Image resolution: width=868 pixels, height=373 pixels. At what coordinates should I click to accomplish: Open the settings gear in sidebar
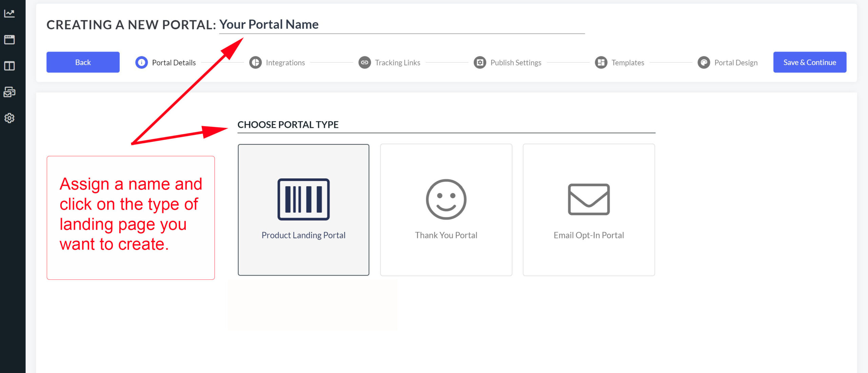point(9,118)
